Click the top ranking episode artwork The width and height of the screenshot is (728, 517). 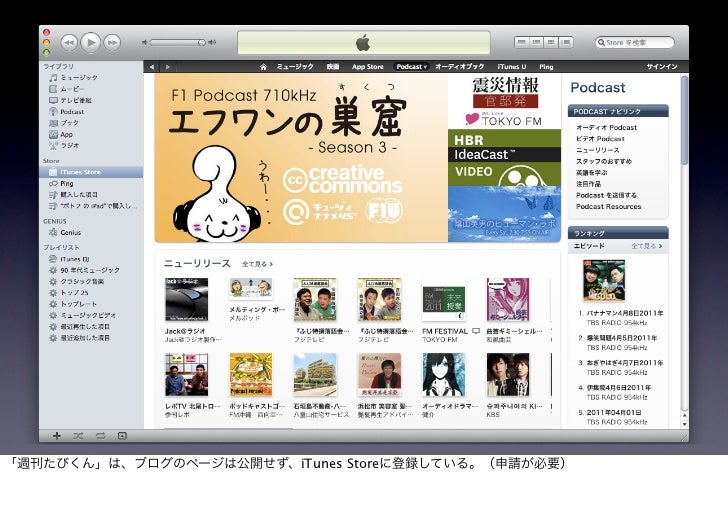[604, 281]
